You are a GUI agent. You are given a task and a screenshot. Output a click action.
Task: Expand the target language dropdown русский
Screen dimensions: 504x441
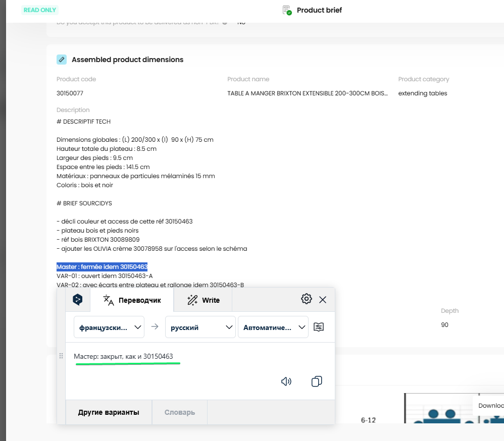200,327
